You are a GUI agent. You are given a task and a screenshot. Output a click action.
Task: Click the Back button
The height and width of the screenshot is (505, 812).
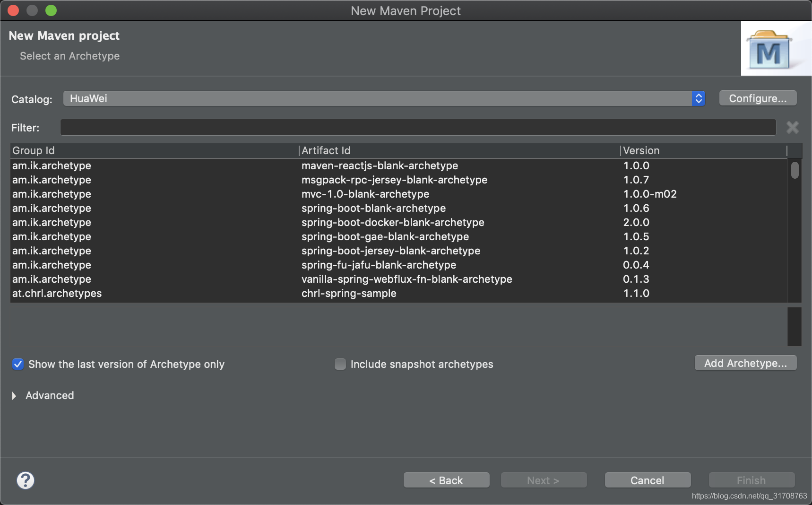446,480
